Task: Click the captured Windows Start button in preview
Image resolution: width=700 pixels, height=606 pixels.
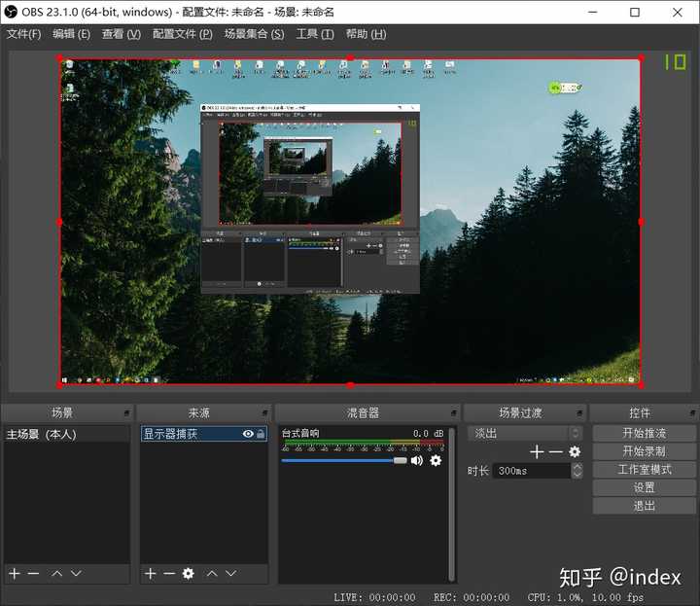Action: 64,380
